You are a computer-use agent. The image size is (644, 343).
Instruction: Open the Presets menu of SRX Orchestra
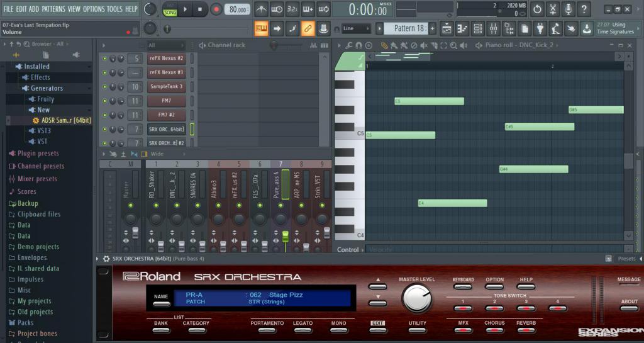point(626,259)
